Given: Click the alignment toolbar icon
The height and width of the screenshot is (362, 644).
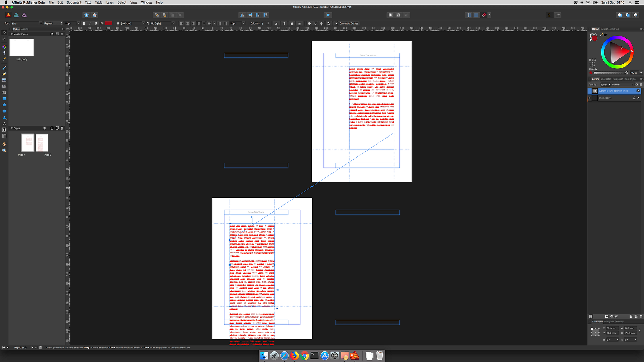Looking at the screenshot, I should (328, 15).
